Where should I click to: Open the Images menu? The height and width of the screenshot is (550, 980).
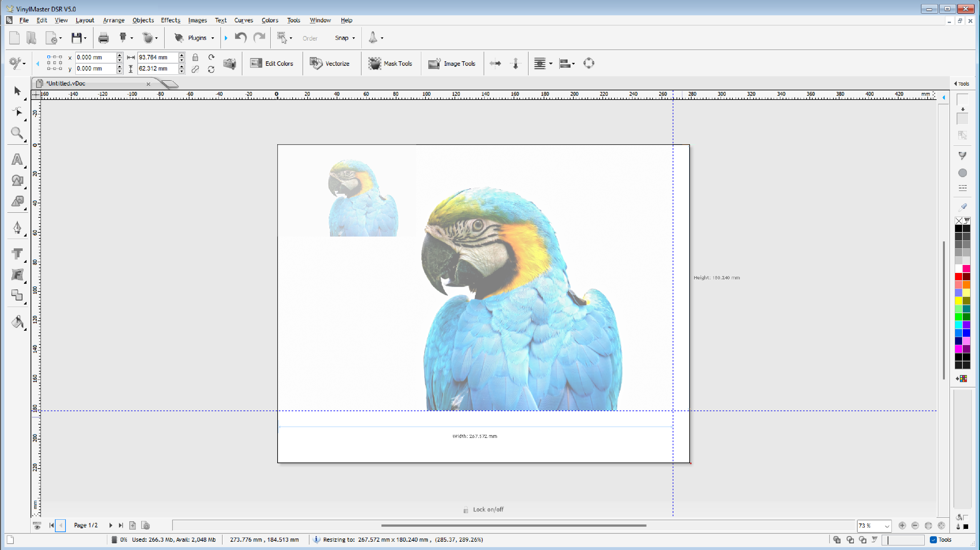[x=197, y=20]
